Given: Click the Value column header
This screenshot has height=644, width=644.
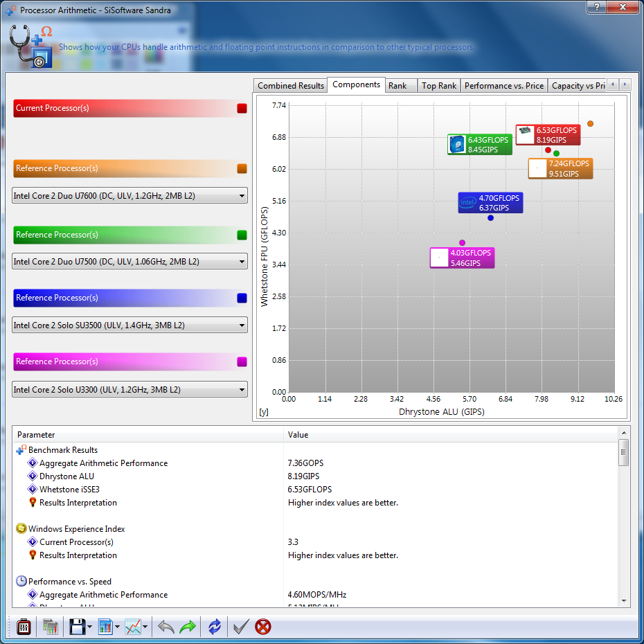Looking at the screenshot, I should click(450, 435).
